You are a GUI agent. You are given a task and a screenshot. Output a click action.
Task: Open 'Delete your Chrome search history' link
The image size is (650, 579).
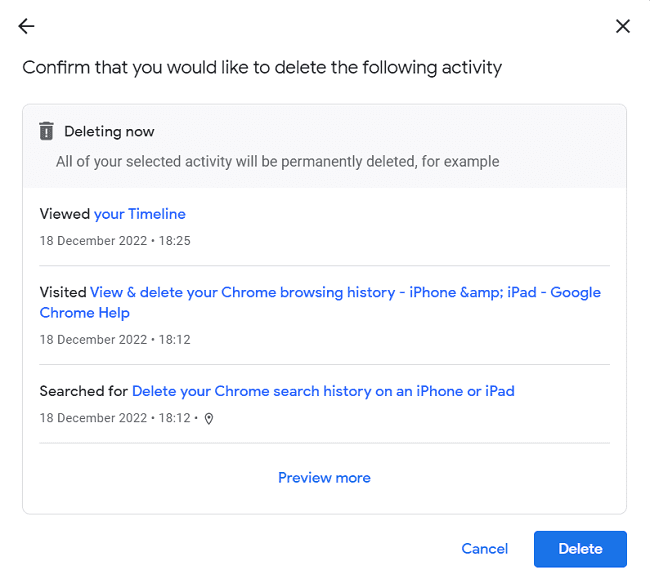[323, 391]
